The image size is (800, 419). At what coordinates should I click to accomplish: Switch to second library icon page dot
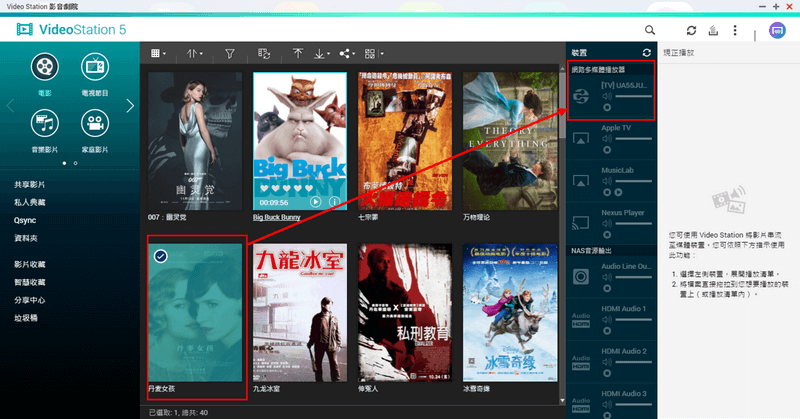tap(76, 163)
